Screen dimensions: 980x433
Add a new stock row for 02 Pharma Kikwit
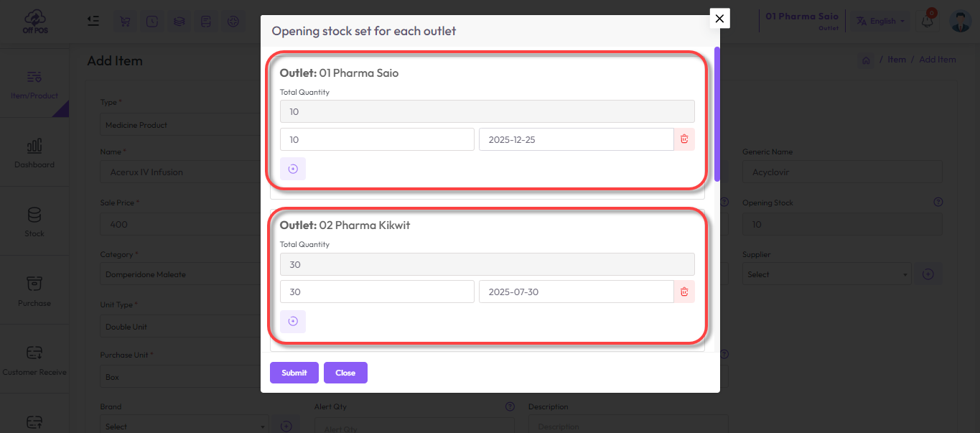(x=292, y=321)
